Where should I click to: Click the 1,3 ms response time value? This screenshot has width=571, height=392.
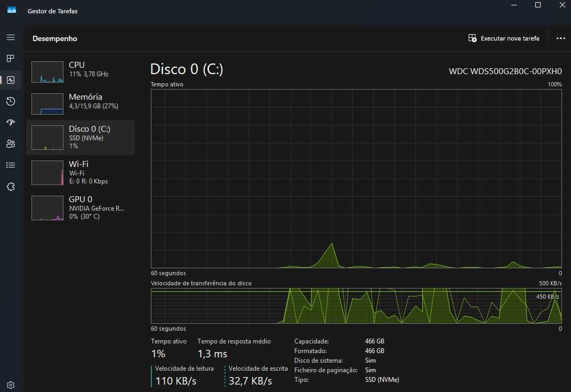212,354
